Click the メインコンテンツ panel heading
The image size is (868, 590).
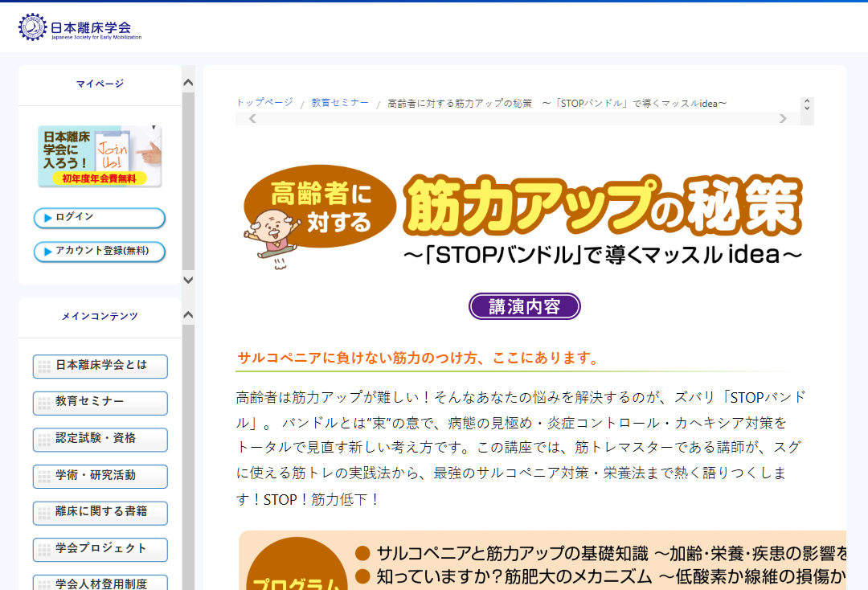click(x=100, y=316)
